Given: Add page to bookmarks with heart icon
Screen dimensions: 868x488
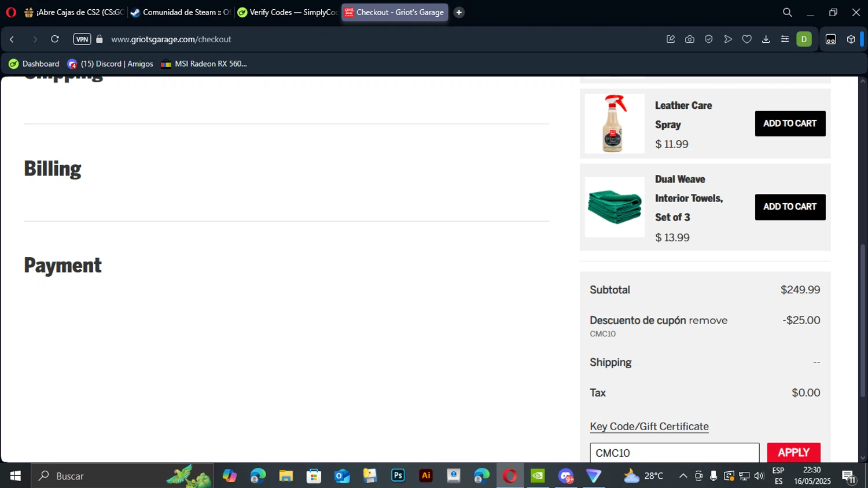Looking at the screenshot, I should click(747, 39).
